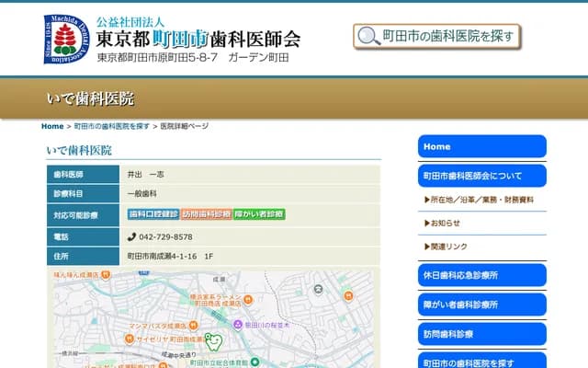588x368 pixels.
Task: Click the magnifying glass search icon
Action: pos(368,36)
